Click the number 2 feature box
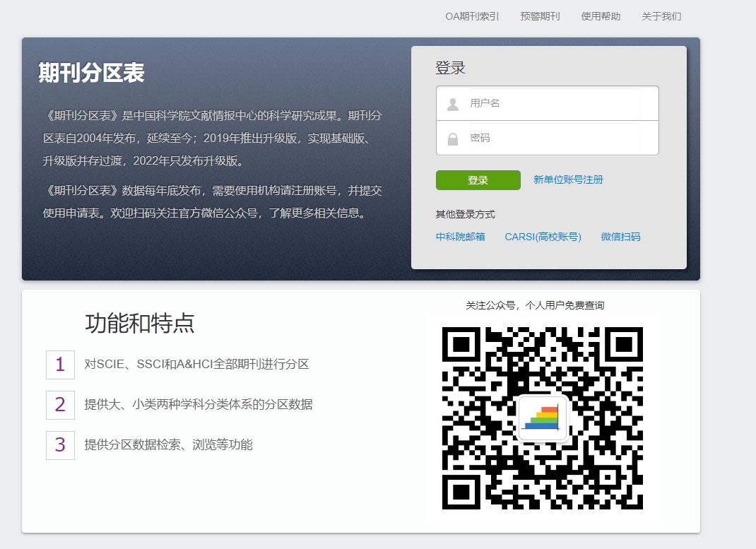This screenshot has height=549, width=756. pos(60,405)
